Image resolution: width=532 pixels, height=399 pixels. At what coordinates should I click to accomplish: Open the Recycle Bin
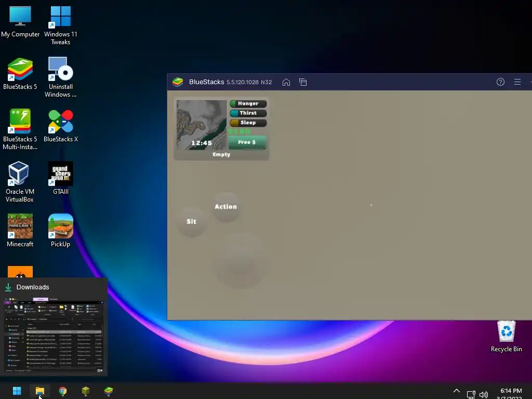click(x=506, y=336)
